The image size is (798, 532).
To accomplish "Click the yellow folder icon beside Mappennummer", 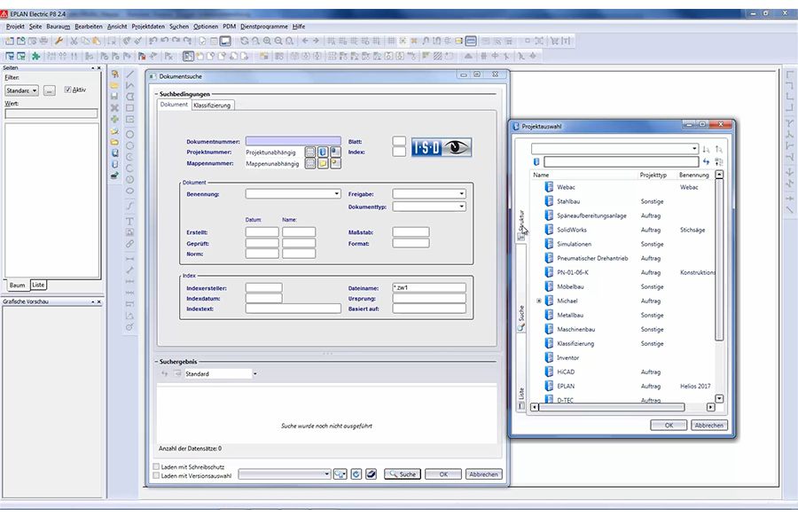I will point(323,163).
